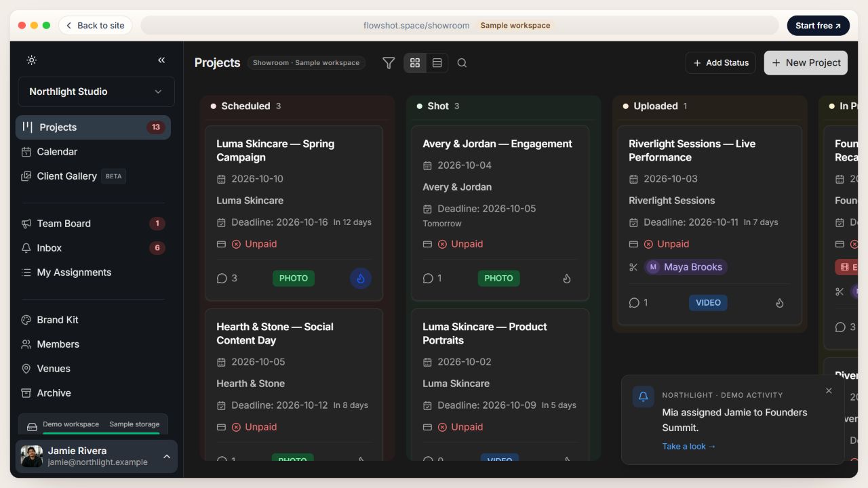The width and height of the screenshot is (868, 488).
Task: Open My Assignments list
Action: [x=93, y=272]
